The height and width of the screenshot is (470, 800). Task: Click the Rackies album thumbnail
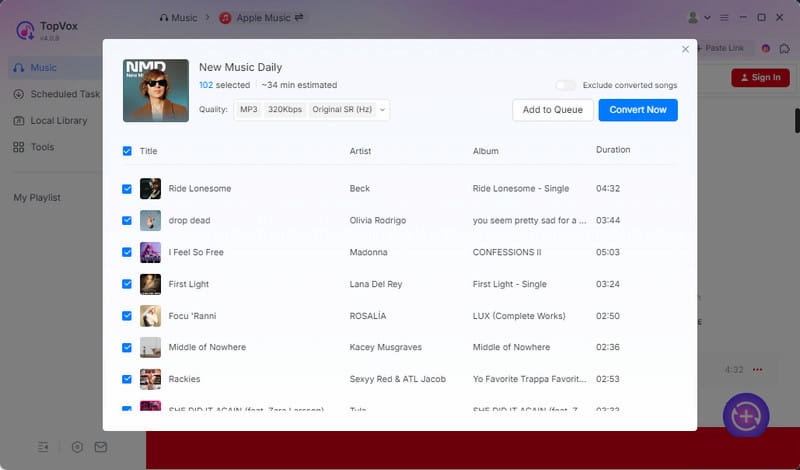151,379
